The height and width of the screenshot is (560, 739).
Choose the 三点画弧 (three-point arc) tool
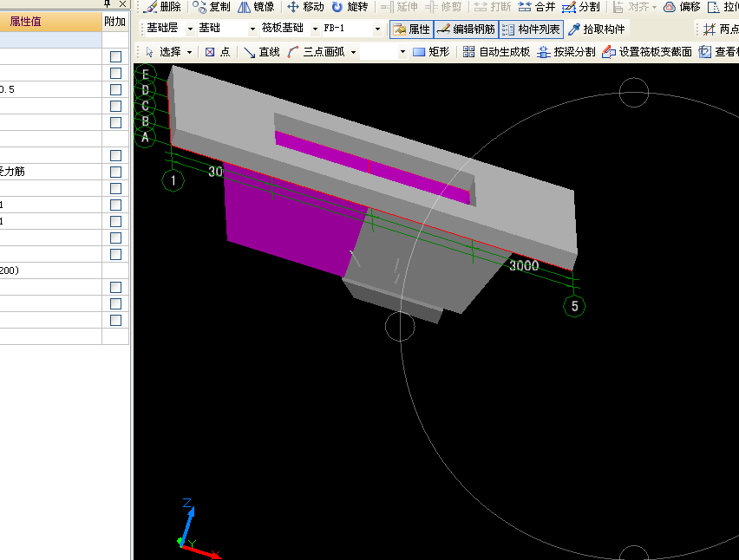317,52
